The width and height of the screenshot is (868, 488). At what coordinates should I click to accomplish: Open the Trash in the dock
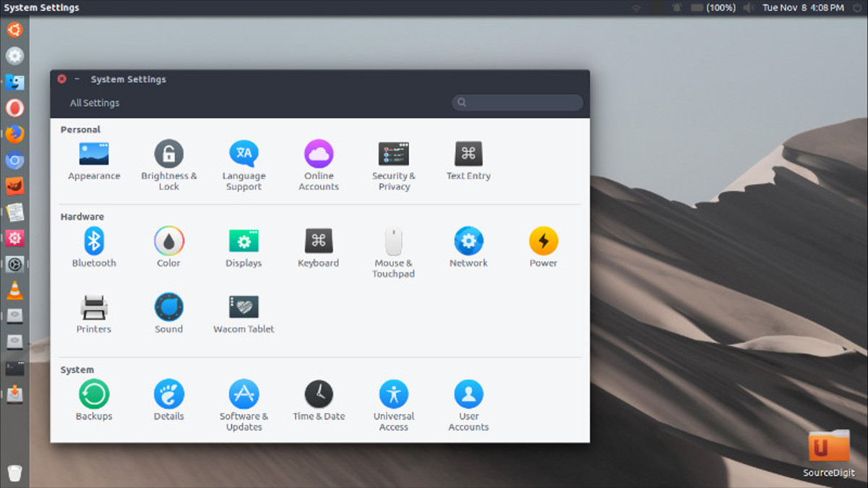[x=14, y=473]
